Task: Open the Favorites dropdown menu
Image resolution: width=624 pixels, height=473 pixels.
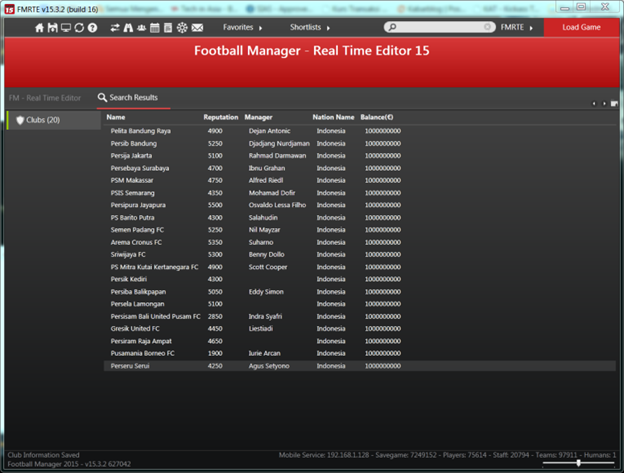Action: pos(241,27)
